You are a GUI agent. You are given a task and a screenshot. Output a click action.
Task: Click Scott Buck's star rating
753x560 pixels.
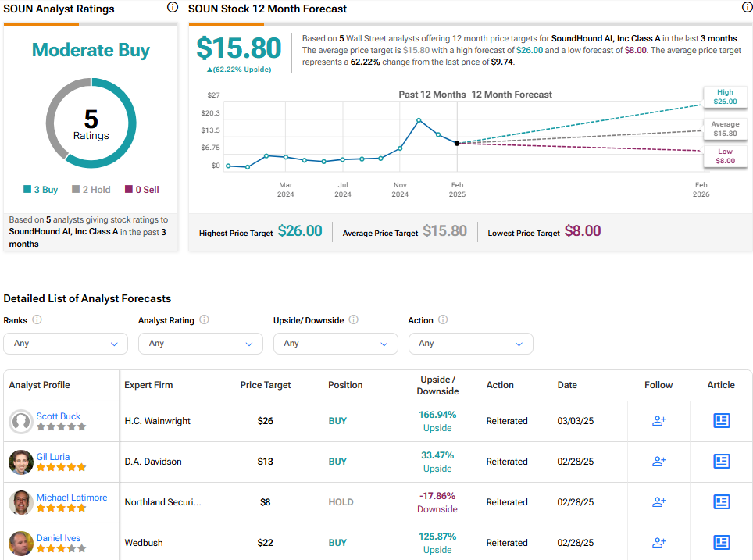pos(62,426)
